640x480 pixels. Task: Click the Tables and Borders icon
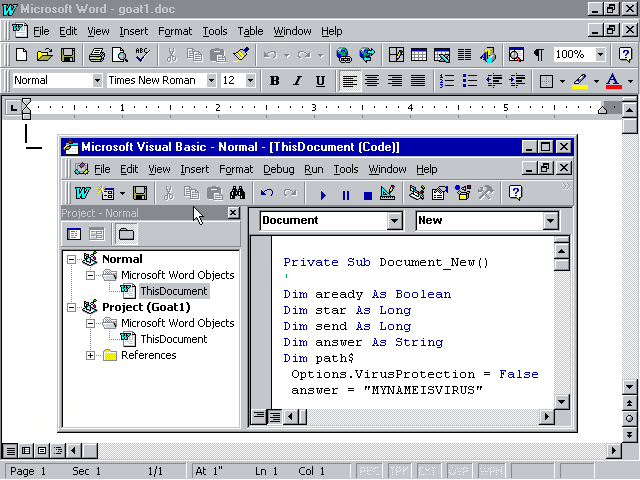point(396,54)
